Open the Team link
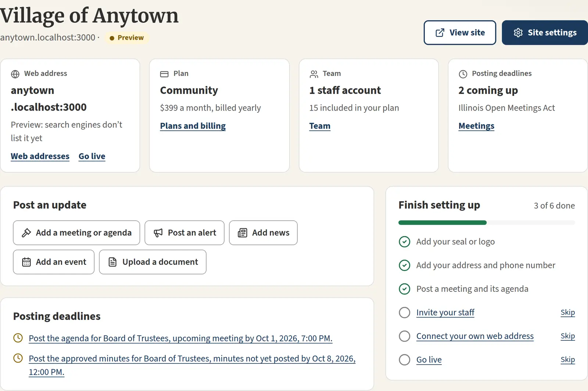Viewport: 588px width, 391px height. [x=320, y=126]
